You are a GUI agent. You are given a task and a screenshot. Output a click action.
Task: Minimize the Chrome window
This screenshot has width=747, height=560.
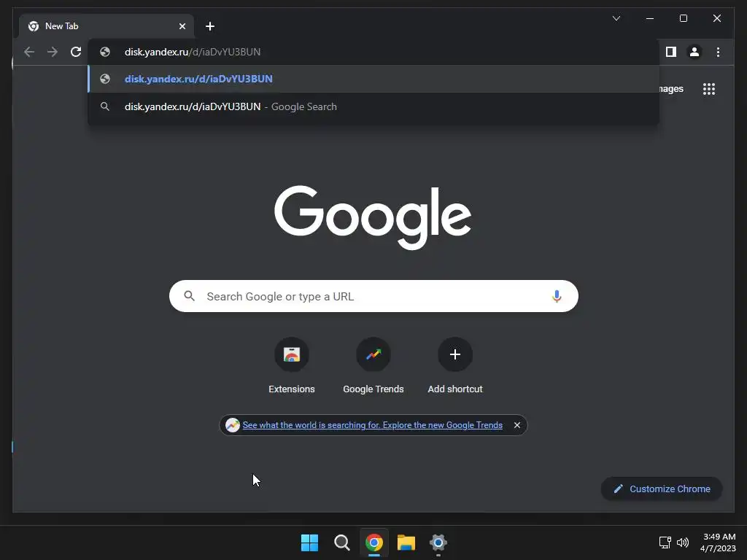point(650,18)
